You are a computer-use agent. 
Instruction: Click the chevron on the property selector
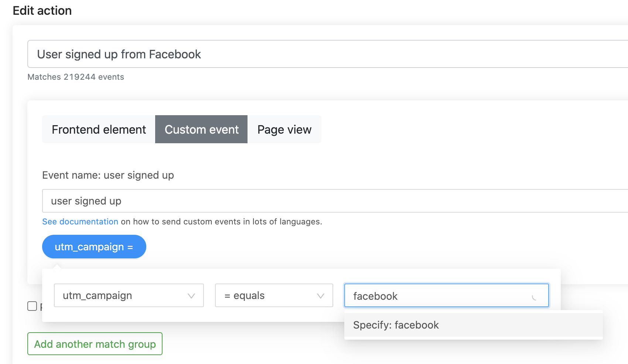click(x=191, y=295)
